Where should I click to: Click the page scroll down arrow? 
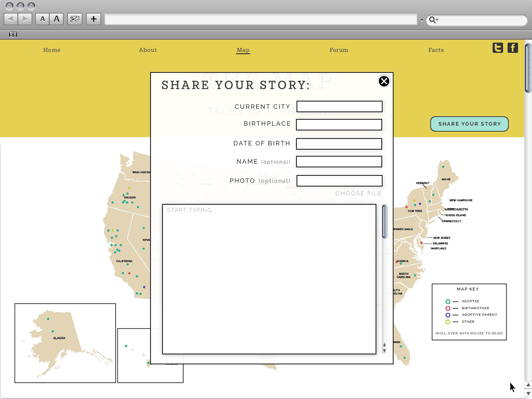pyautogui.click(x=528, y=393)
